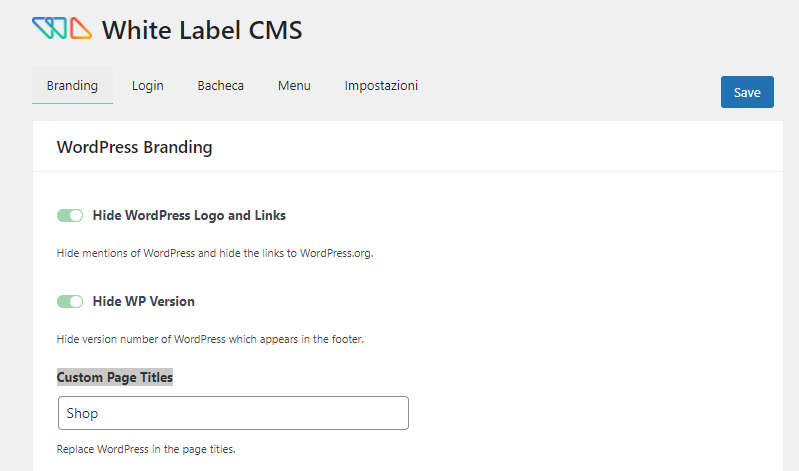
Task: Click the 'Replace WordPress in the page titles' hint
Action: pos(146,449)
